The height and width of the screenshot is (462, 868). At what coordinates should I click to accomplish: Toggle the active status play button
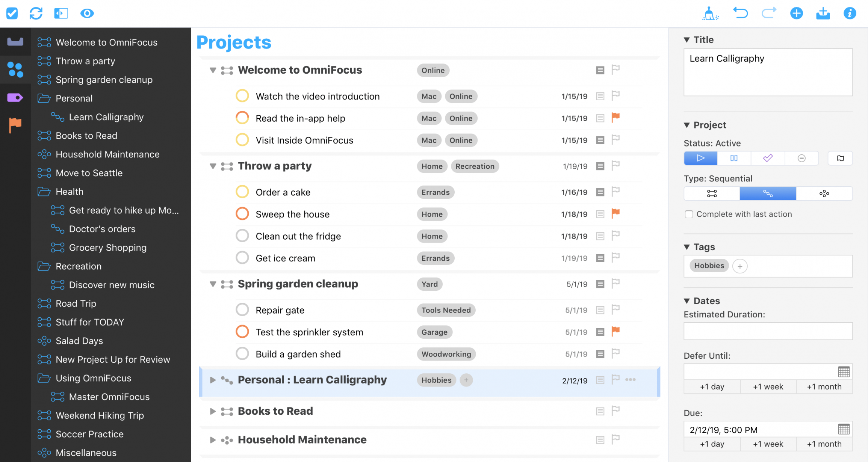tap(700, 159)
